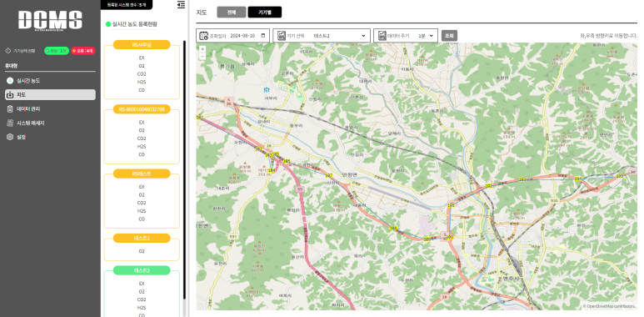The height and width of the screenshot is (317, 644).
Task: Zoom in the map with plus
Action: (x=202, y=49)
